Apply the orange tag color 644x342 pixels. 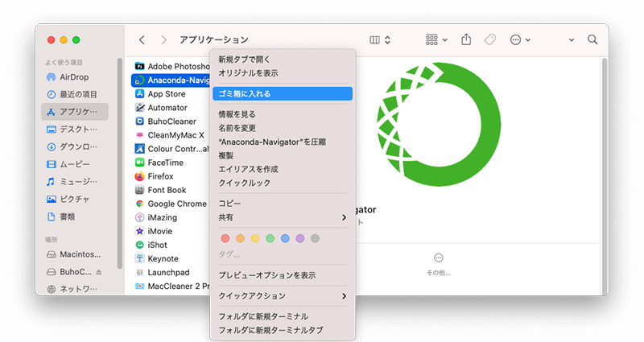(x=240, y=238)
